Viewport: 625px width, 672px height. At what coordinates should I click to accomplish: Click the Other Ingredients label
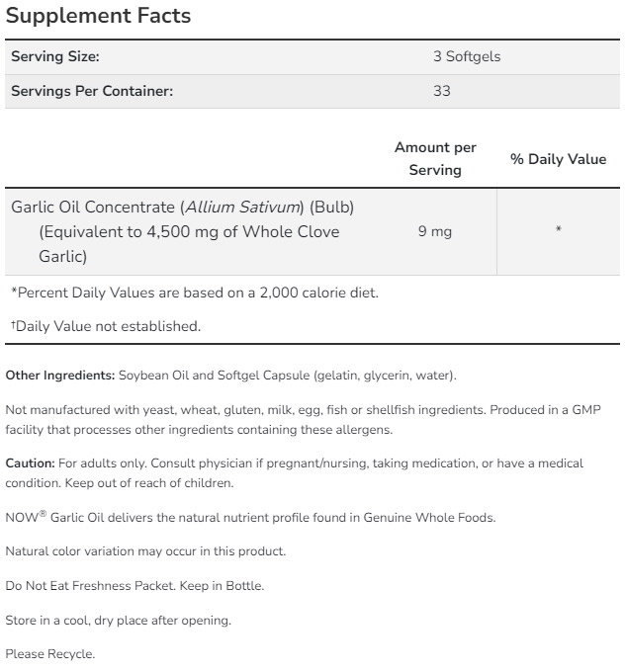(60, 376)
